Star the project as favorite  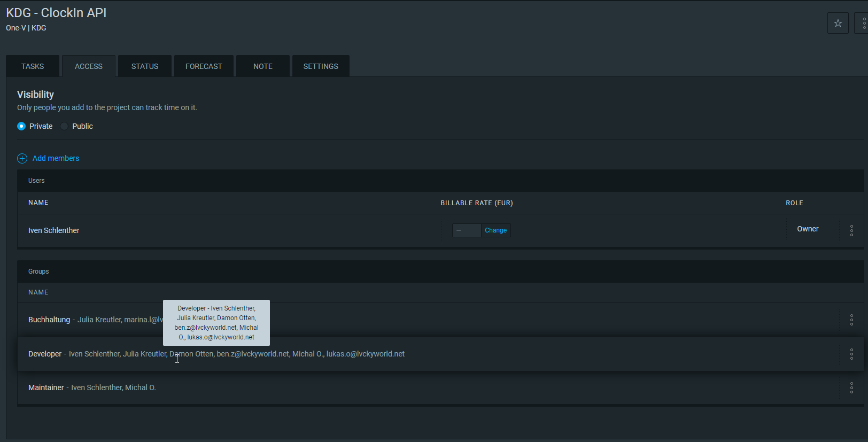(838, 23)
